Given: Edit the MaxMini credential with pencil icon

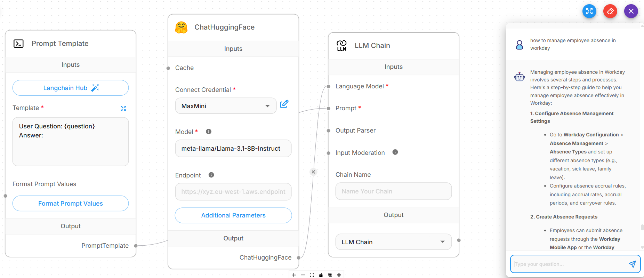Looking at the screenshot, I should pos(284,104).
